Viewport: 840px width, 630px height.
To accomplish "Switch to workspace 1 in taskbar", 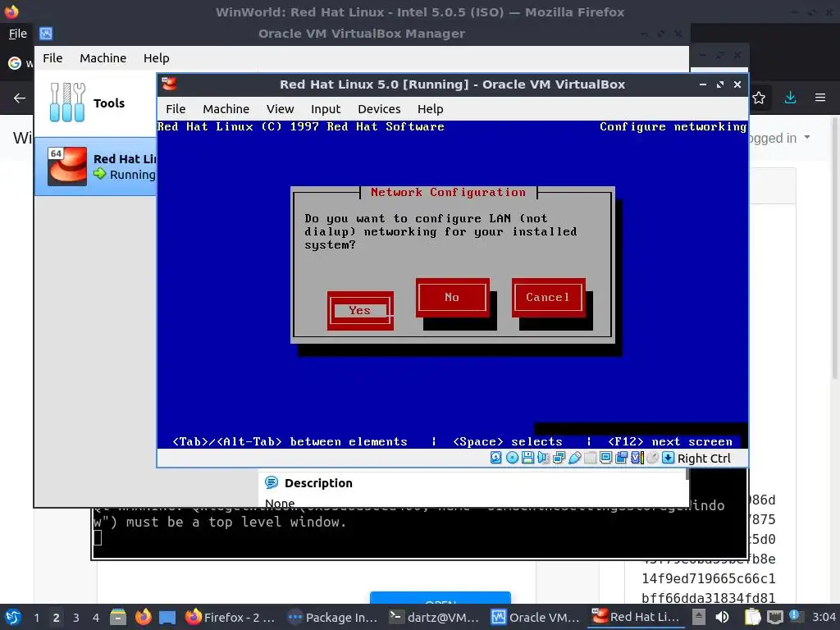I will [x=36, y=618].
